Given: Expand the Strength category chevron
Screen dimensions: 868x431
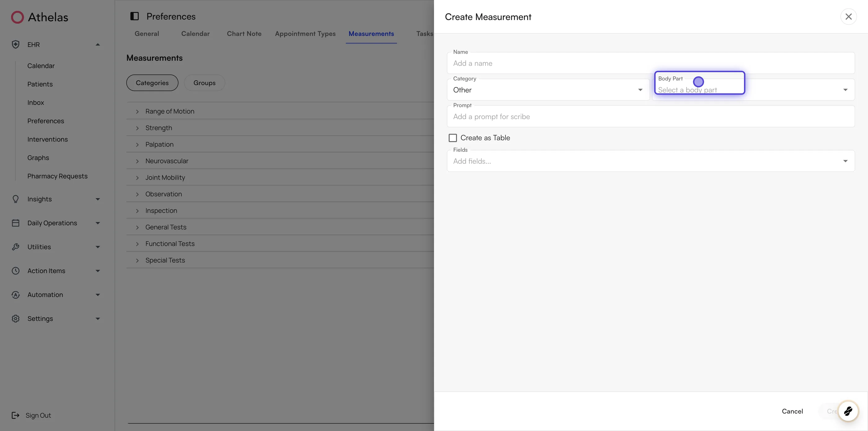Looking at the screenshot, I should 137,128.
